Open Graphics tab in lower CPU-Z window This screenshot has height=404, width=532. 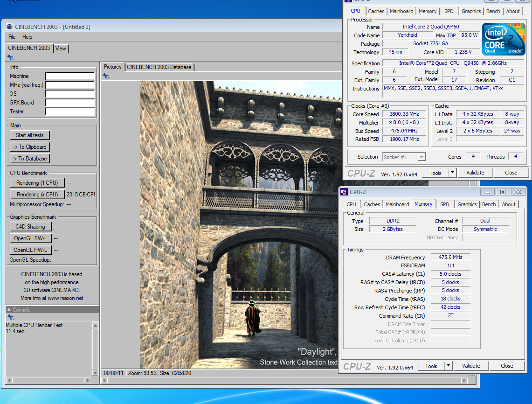(x=467, y=204)
